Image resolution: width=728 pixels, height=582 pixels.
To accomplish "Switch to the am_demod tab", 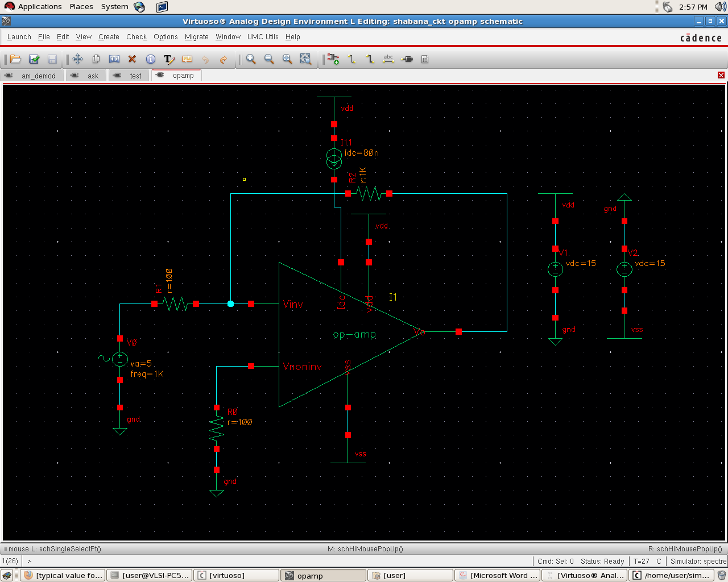I will [x=40, y=75].
